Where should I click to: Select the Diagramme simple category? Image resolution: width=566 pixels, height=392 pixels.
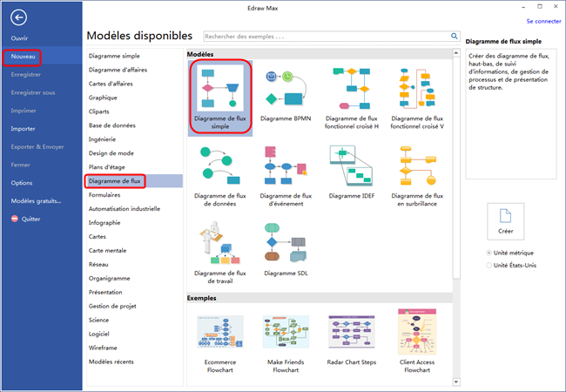[x=114, y=56]
